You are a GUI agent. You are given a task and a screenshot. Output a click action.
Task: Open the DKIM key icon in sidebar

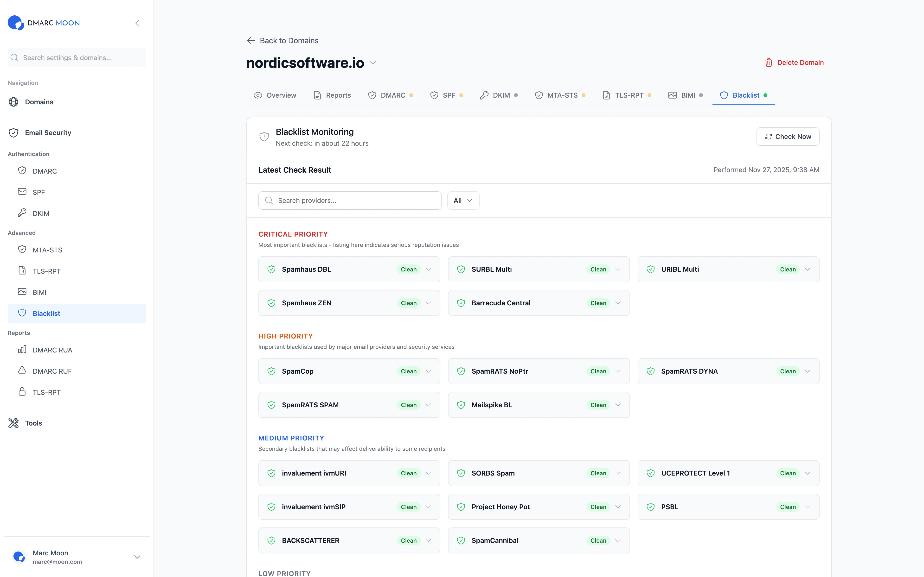[x=22, y=213]
